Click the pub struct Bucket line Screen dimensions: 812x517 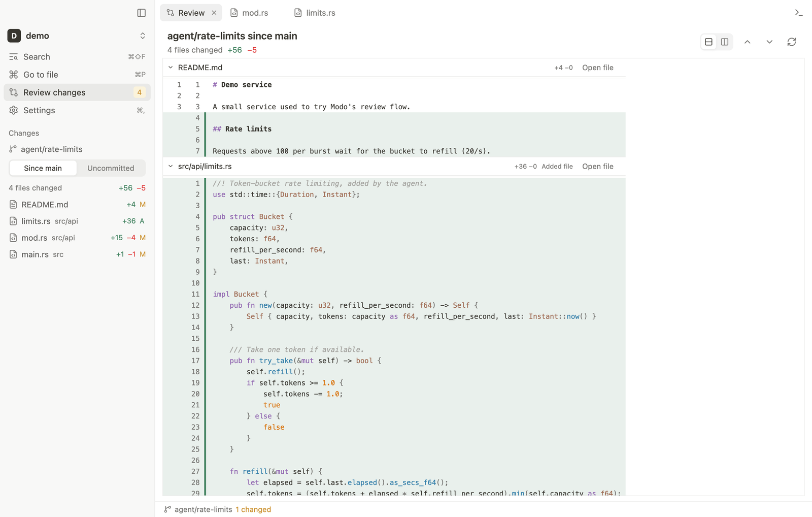pyautogui.click(x=394, y=217)
